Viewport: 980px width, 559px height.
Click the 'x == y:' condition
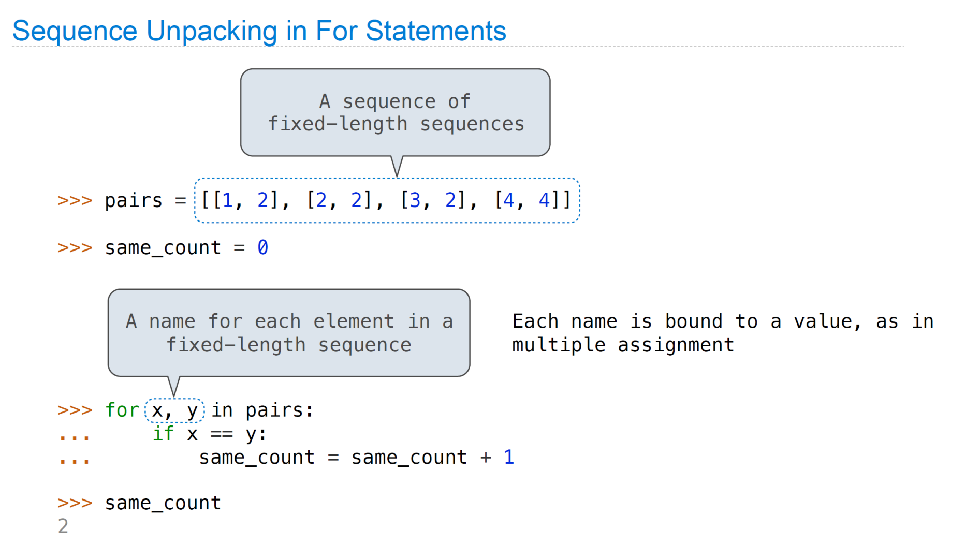tap(227, 434)
